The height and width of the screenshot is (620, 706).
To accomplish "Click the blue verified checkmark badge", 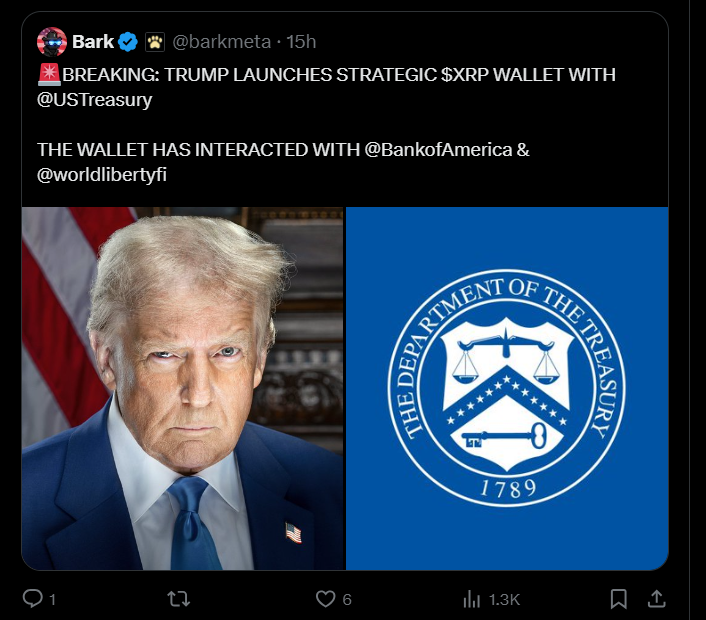I will tap(128, 42).
